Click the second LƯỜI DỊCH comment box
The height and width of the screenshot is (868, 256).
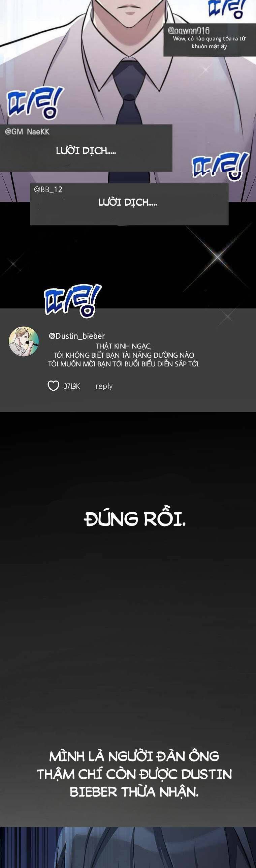coord(129,204)
